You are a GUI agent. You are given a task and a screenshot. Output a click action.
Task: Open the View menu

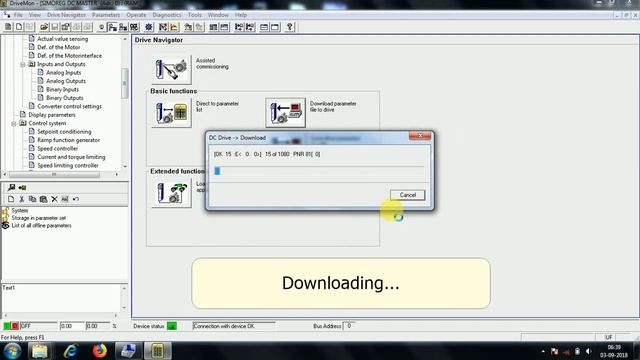coord(35,15)
